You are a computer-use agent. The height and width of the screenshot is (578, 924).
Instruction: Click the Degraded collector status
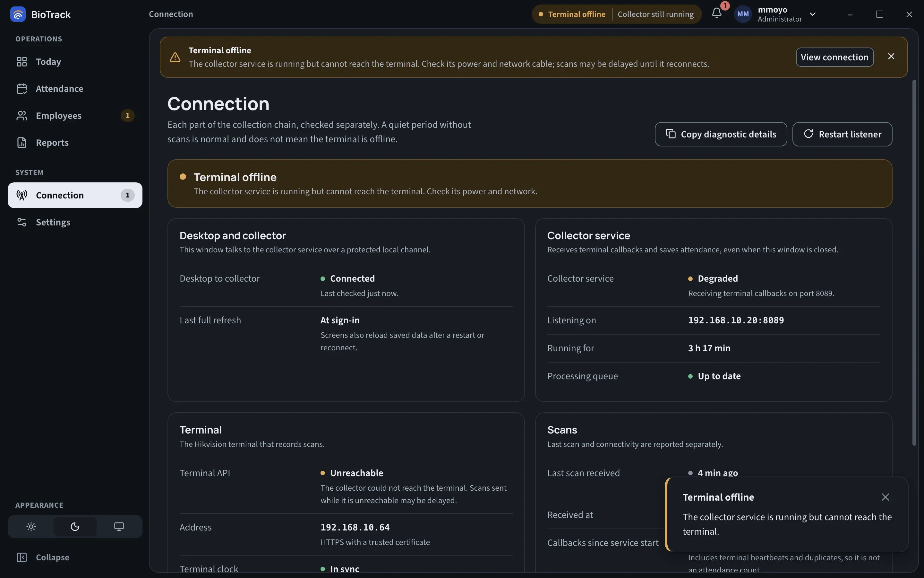click(713, 279)
